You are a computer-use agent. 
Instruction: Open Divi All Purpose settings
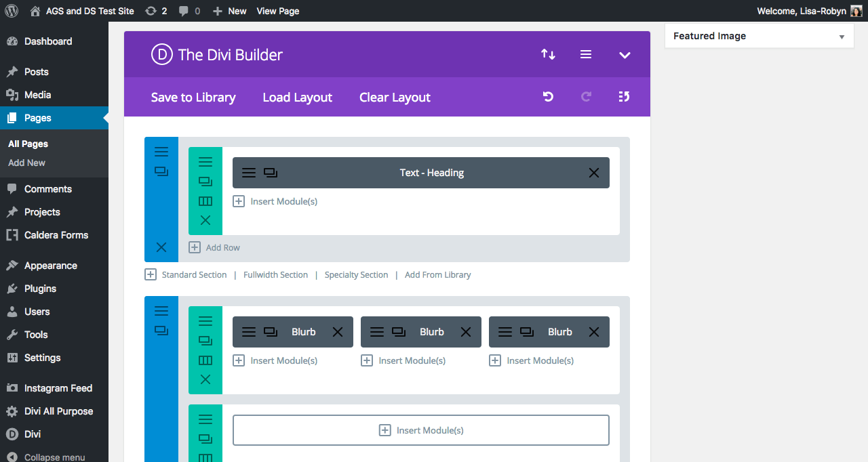point(54,411)
